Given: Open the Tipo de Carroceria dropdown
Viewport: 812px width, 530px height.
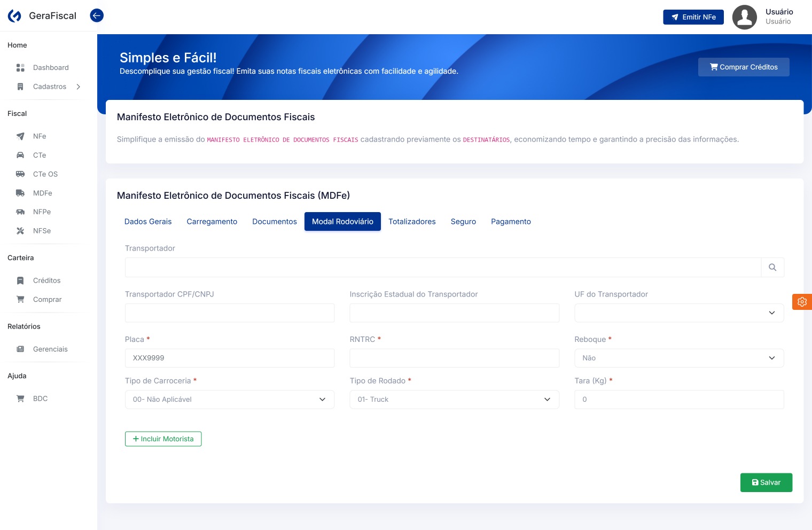Looking at the screenshot, I should coord(230,400).
